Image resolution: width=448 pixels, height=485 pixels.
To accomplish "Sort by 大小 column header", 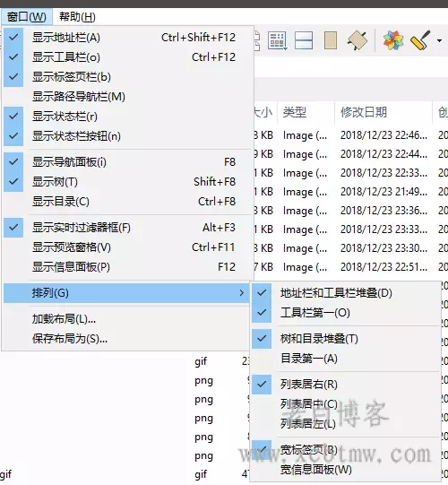I will coord(264,112).
